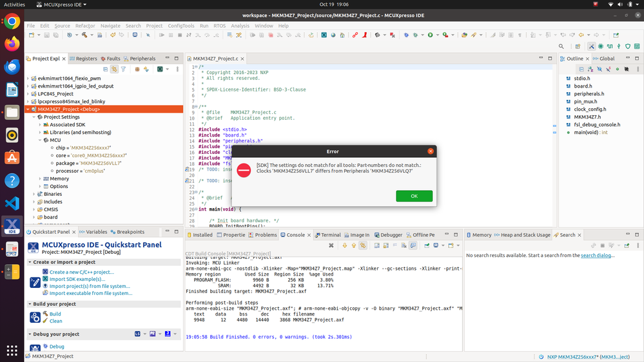
Task: Select board.h in the Outline view
Action: coord(583,86)
